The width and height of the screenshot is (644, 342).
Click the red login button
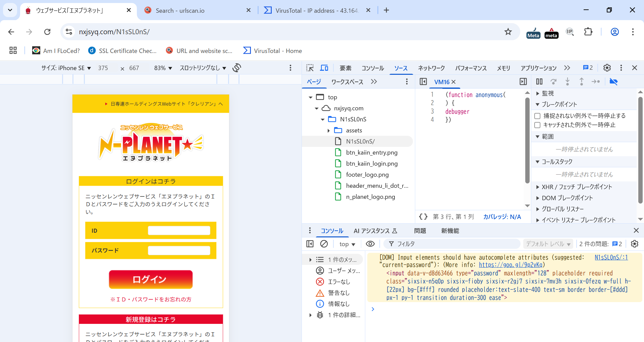151,279
